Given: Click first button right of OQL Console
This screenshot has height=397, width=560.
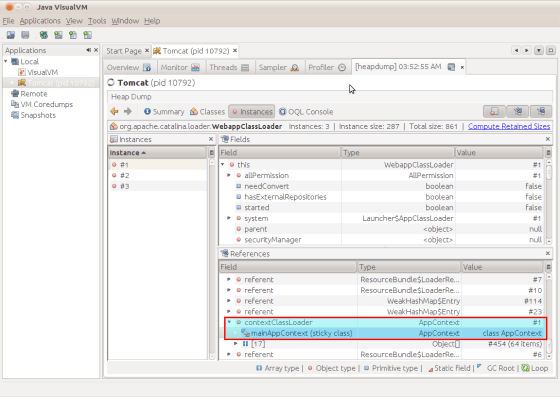Looking at the screenshot, I should [494, 112].
